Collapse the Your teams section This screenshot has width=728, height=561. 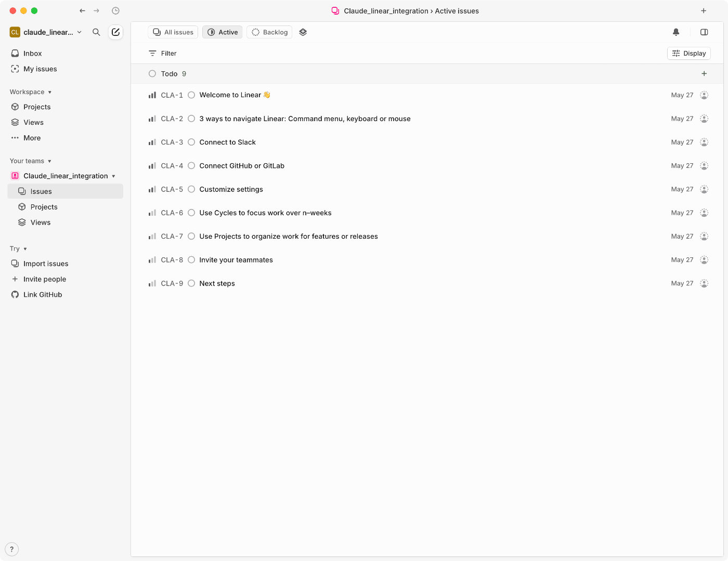31,161
